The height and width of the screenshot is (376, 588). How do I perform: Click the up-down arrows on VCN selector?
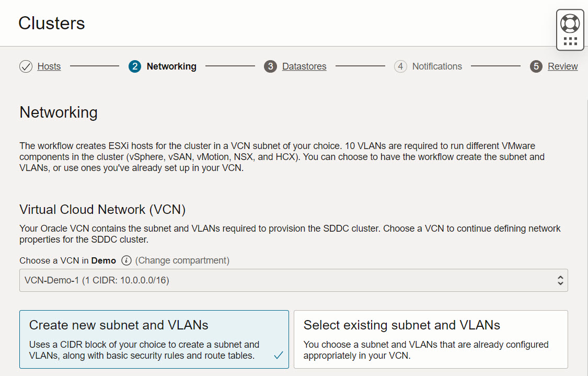560,280
